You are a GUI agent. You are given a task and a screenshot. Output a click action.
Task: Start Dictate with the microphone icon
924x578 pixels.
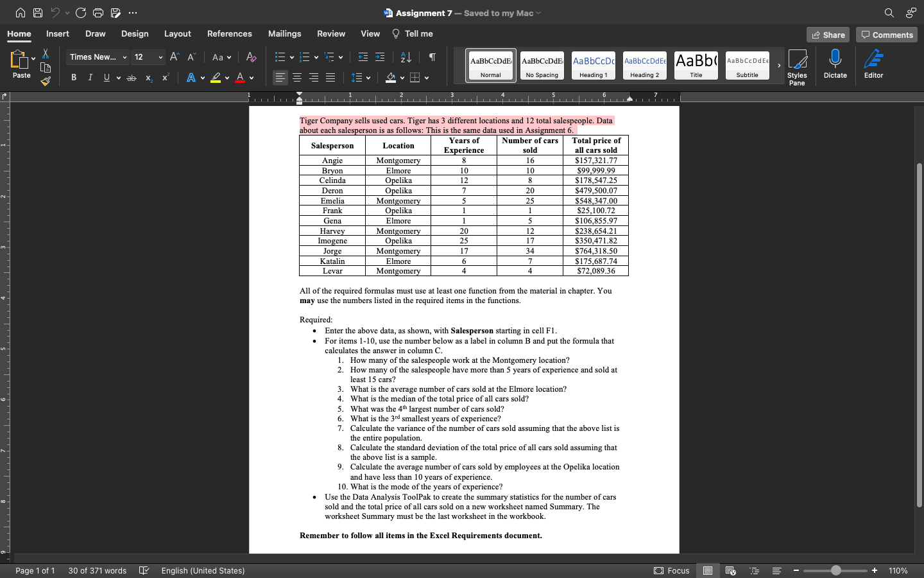pyautogui.click(x=835, y=64)
